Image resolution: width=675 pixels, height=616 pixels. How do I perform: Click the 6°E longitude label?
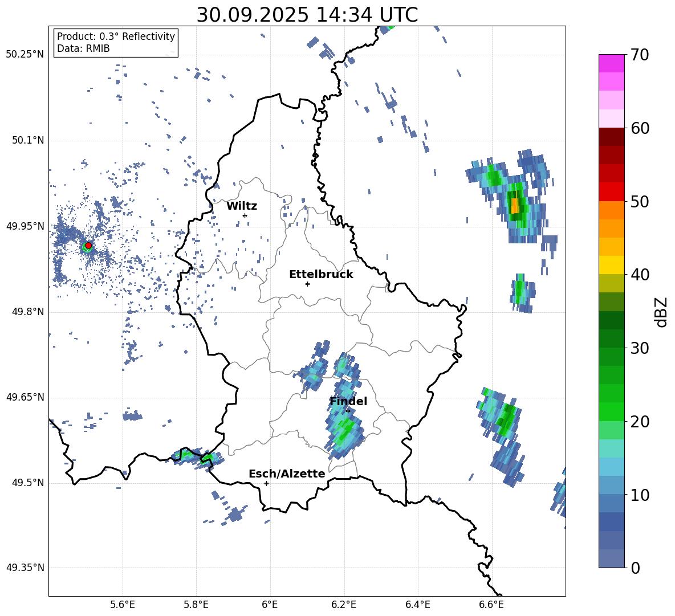(x=270, y=605)
